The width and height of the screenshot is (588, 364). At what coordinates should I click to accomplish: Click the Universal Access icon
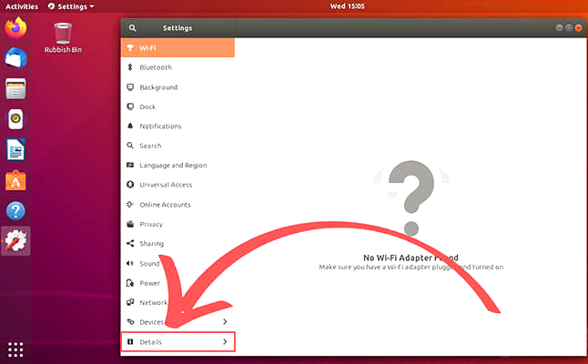tap(130, 185)
